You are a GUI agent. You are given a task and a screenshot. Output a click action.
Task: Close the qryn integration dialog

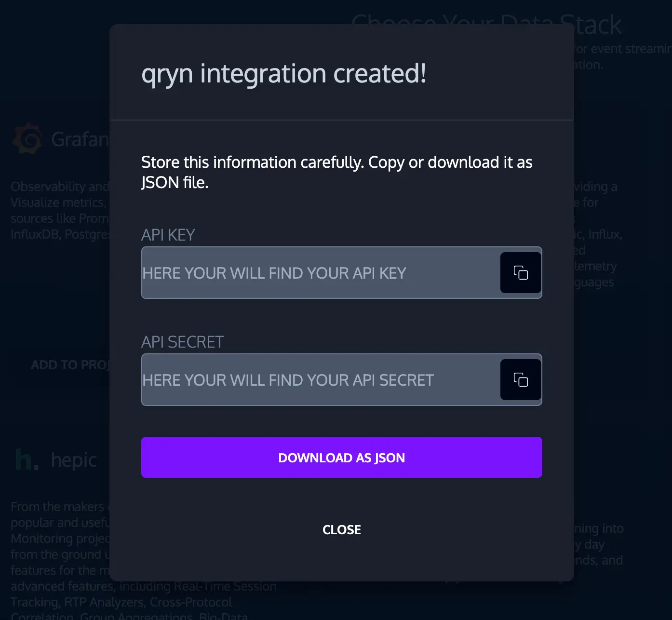[341, 529]
